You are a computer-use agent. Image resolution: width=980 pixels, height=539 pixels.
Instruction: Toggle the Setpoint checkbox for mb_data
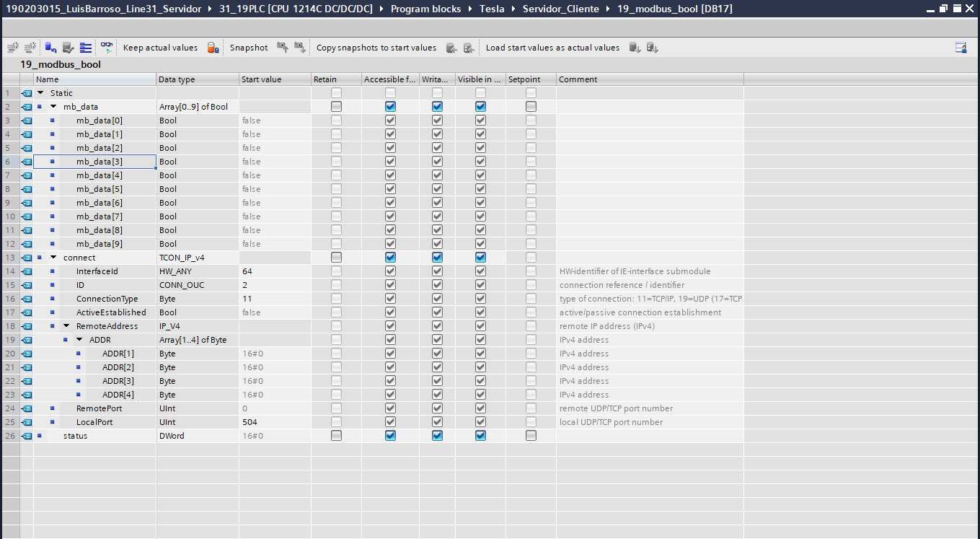531,107
